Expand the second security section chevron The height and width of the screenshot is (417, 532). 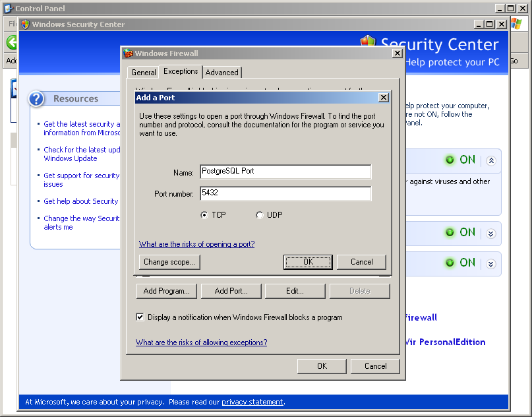(491, 234)
